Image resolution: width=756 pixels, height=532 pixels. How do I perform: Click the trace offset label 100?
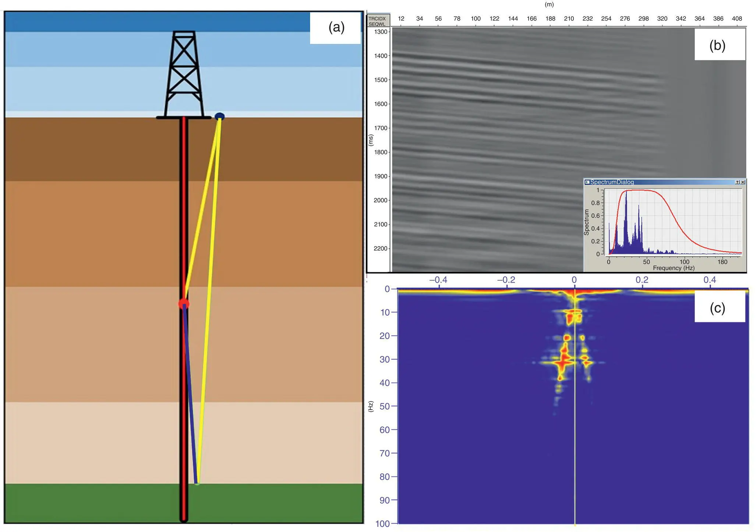(x=476, y=18)
